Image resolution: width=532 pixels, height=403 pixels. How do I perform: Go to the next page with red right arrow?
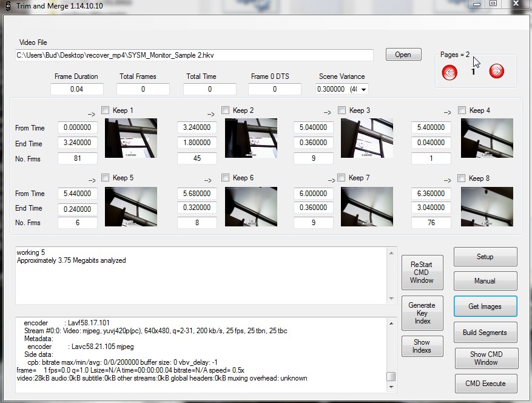[496, 71]
